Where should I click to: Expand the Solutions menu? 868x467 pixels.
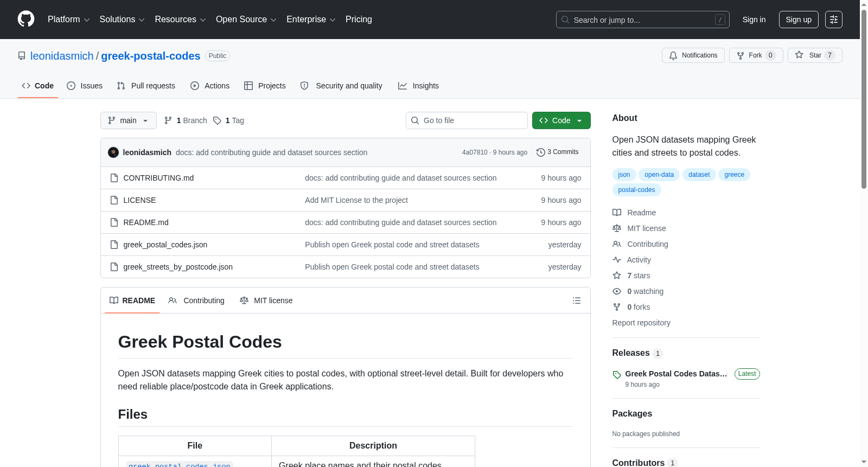[122, 20]
